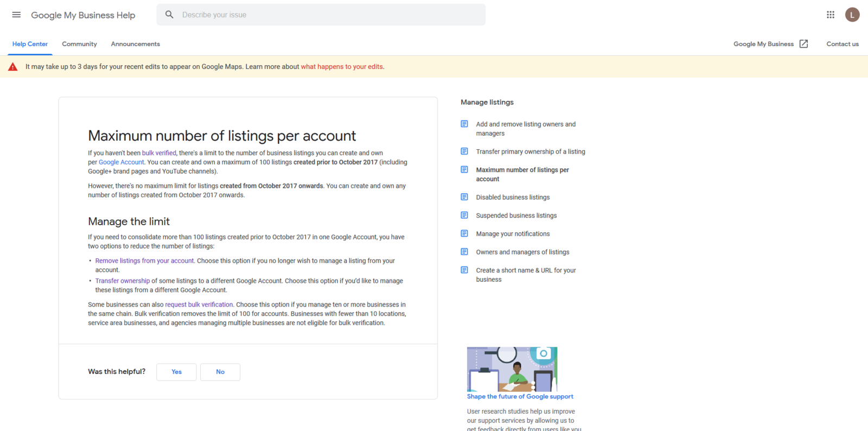
Task: Click article icon for Disabled business listings
Action: point(464,197)
